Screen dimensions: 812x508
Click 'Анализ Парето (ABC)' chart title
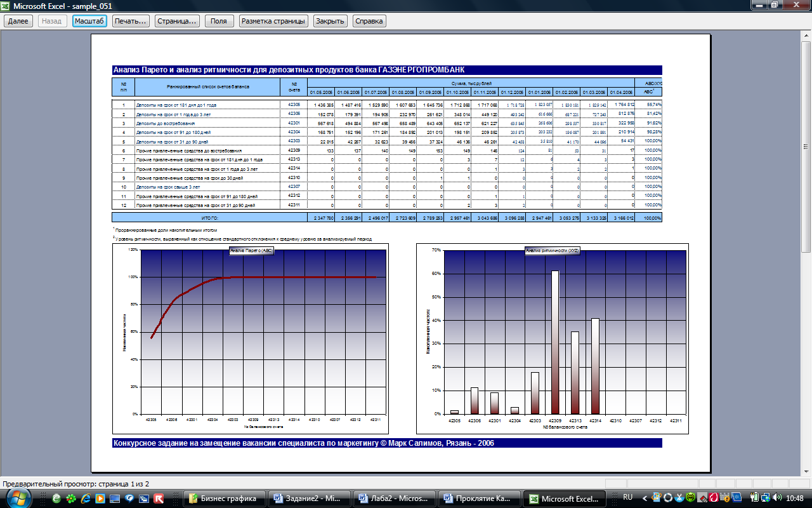(251, 251)
